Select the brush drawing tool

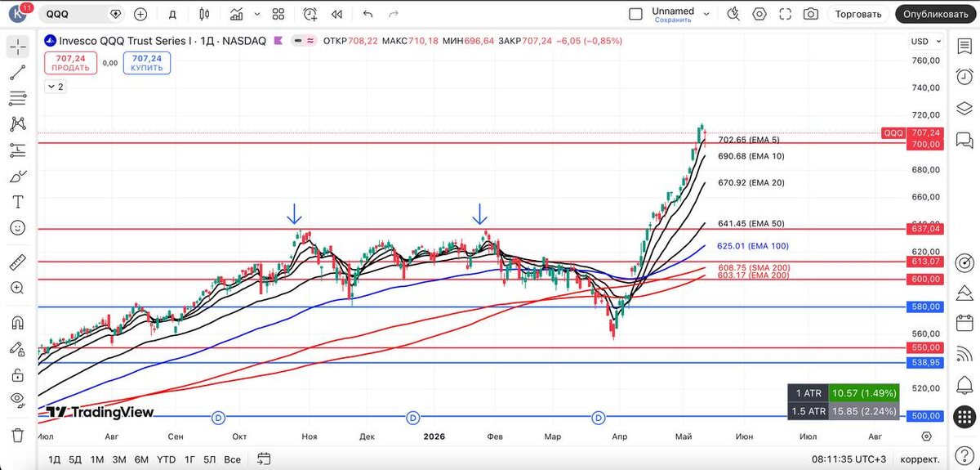17,176
